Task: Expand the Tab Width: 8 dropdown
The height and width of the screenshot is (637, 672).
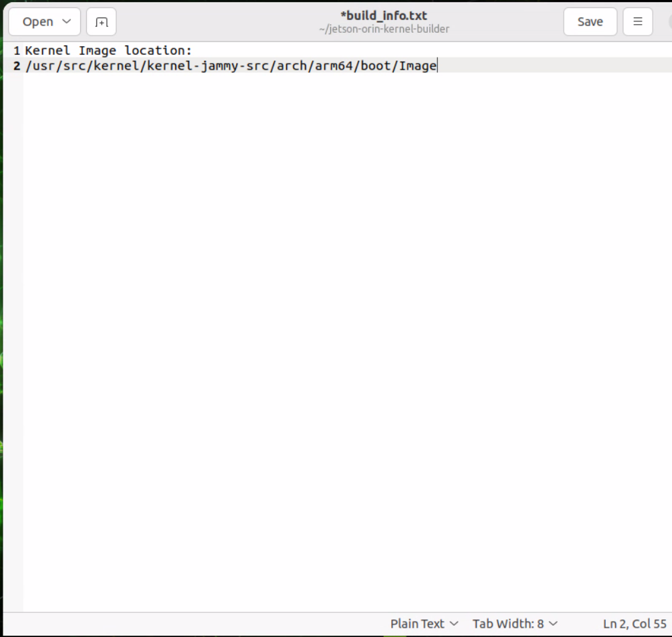Action: tap(514, 624)
